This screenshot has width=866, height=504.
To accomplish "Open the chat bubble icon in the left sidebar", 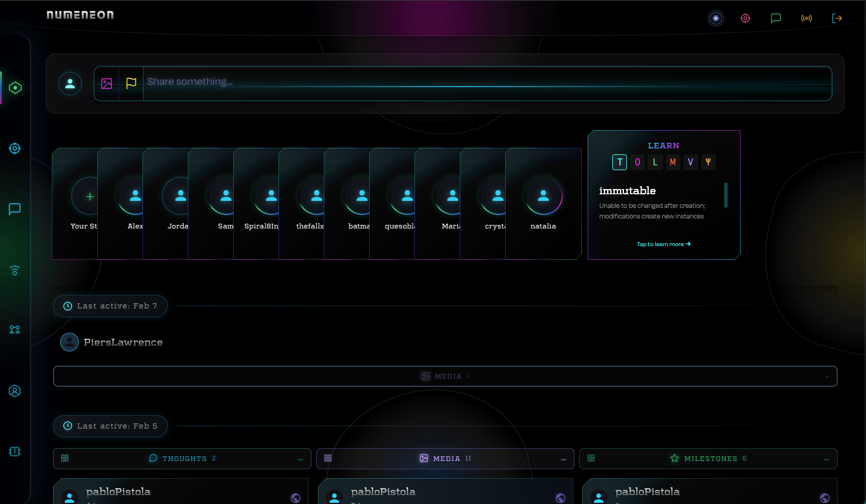I will pyautogui.click(x=15, y=208).
